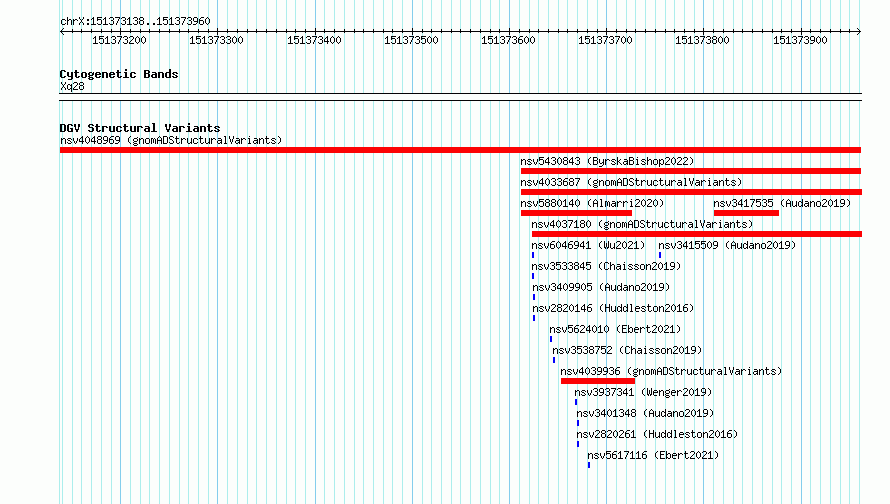Click the nsv2820261 blue insertion marker
Screen dimensions: 890x504
pyautogui.click(x=578, y=444)
